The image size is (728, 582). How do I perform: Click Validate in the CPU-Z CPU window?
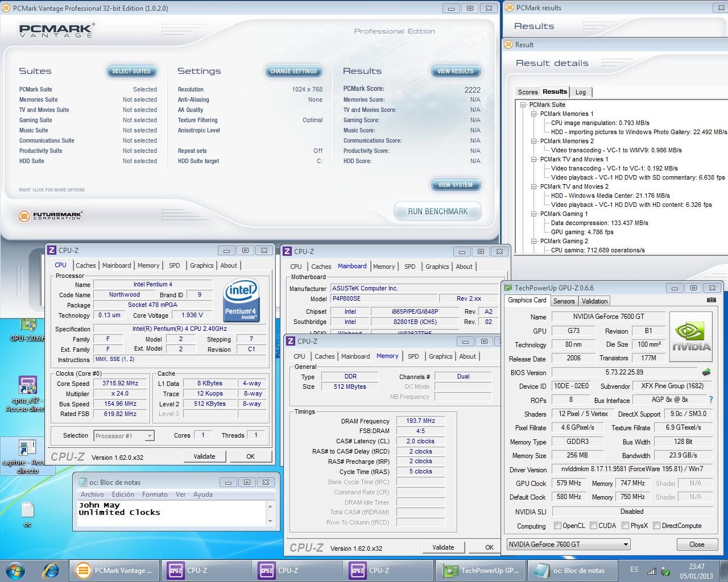pos(204,456)
